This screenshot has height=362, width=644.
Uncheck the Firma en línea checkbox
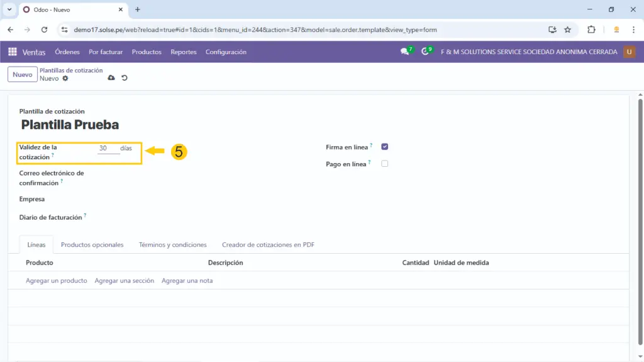point(385,147)
